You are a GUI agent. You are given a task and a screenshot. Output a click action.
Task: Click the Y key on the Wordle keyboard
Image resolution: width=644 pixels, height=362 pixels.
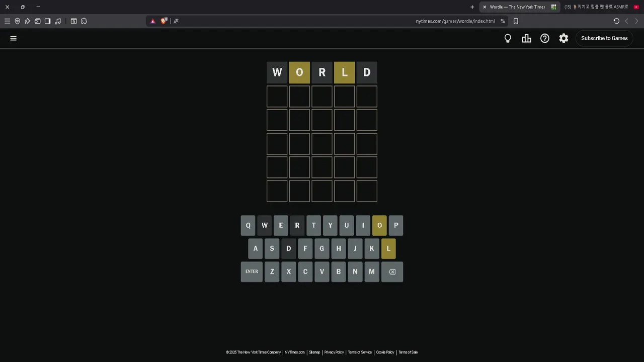330,225
